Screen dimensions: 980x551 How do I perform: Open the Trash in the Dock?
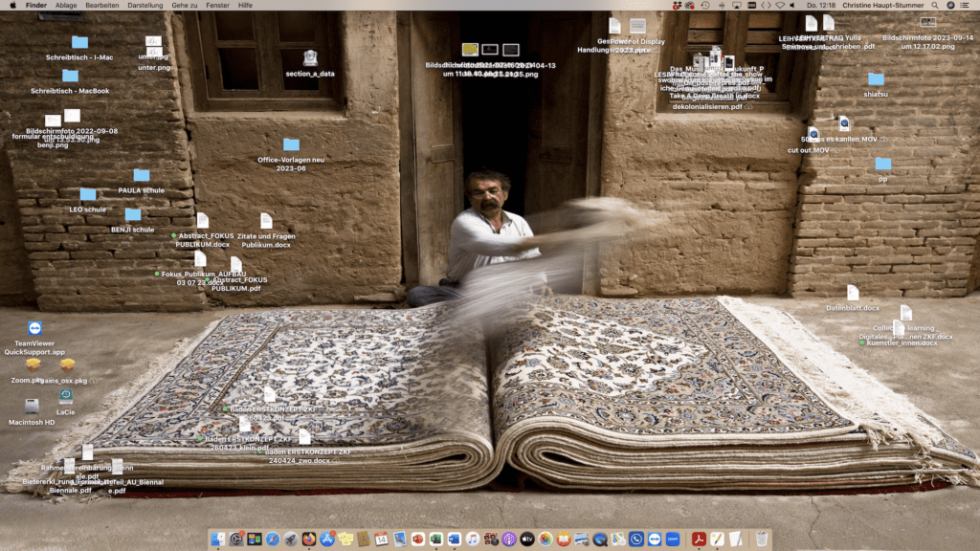[762, 539]
